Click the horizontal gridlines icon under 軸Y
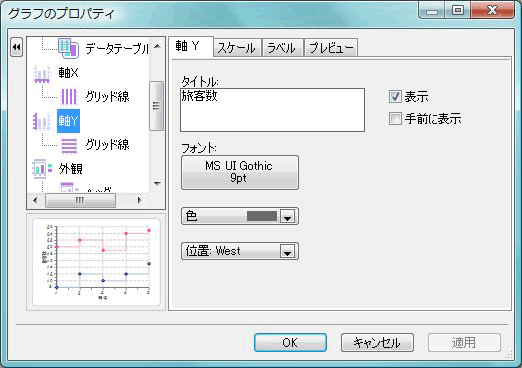 pos(69,145)
